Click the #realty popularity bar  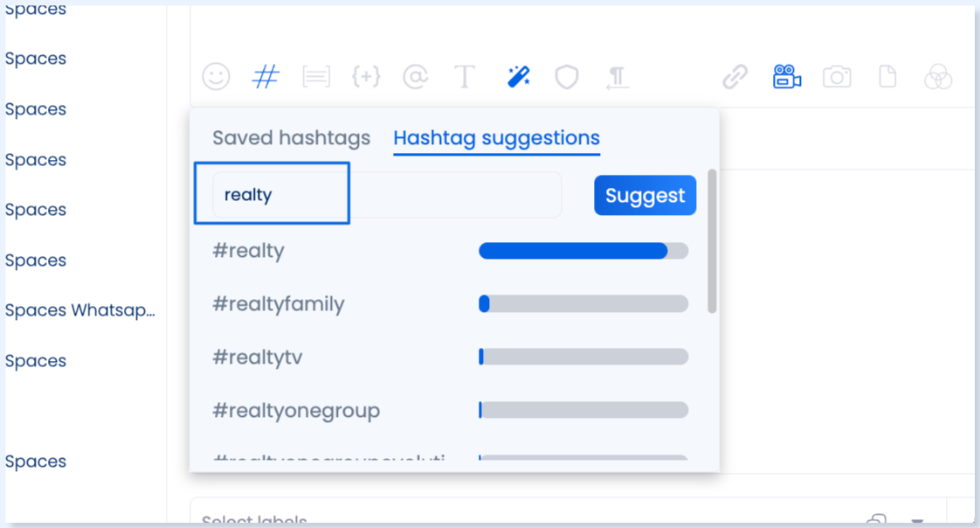(x=583, y=251)
